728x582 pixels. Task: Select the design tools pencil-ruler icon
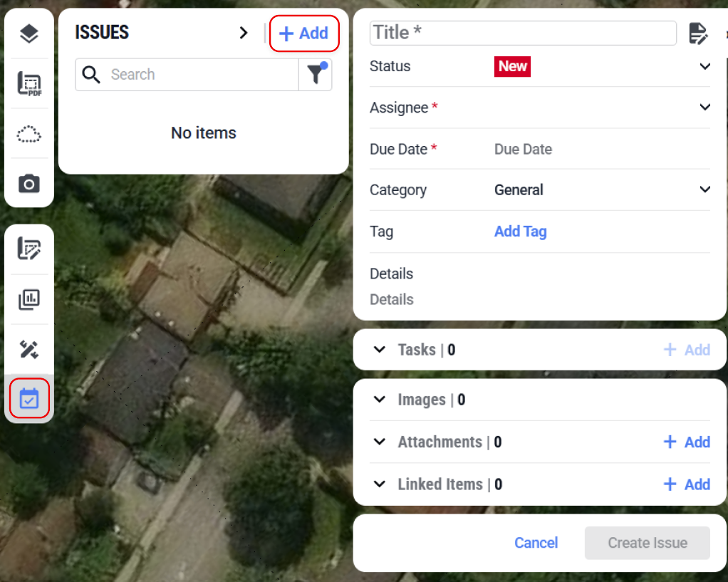(x=28, y=349)
